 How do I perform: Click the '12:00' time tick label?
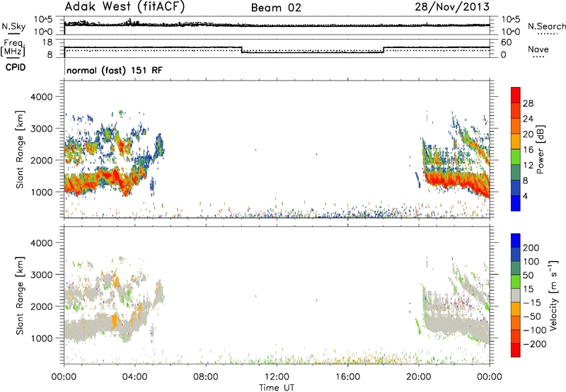(277, 377)
